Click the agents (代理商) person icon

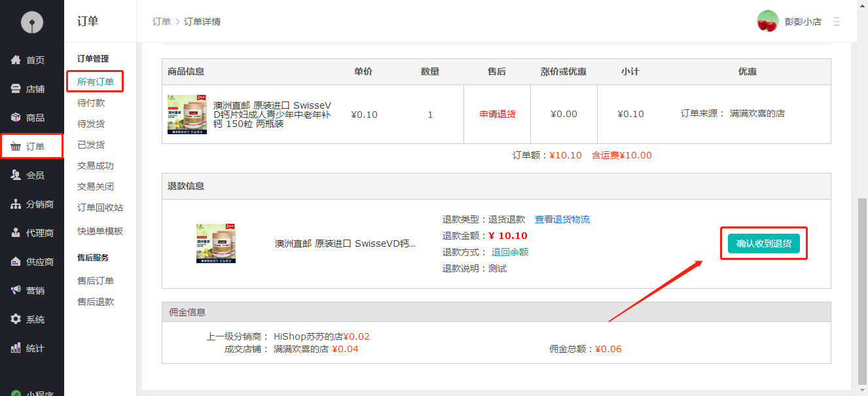click(16, 233)
